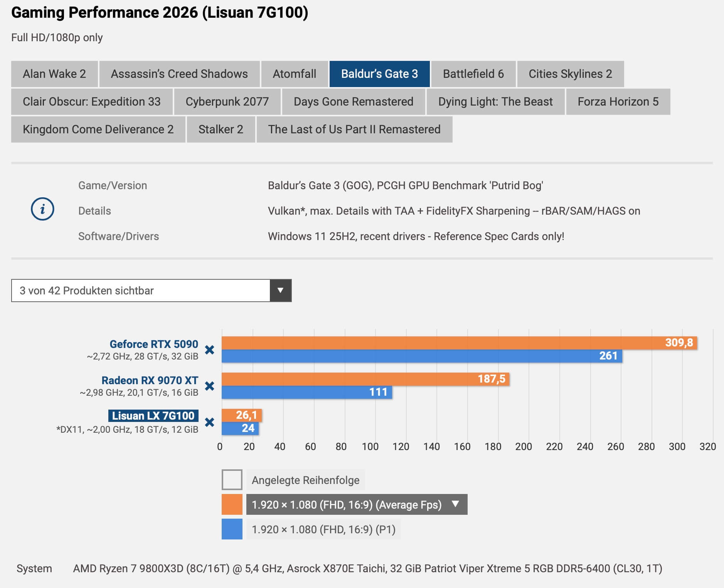This screenshot has width=724, height=588.
Task: Click the Angelegte Reihenfolge label
Action: (305, 480)
